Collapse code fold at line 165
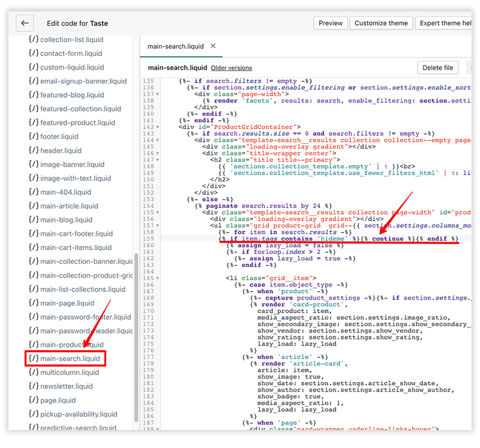Screen dimensions: 480x448 tap(158, 278)
